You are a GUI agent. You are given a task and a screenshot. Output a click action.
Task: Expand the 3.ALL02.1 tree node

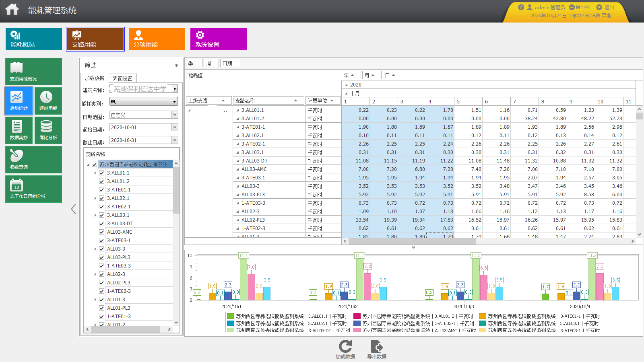tap(95, 198)
